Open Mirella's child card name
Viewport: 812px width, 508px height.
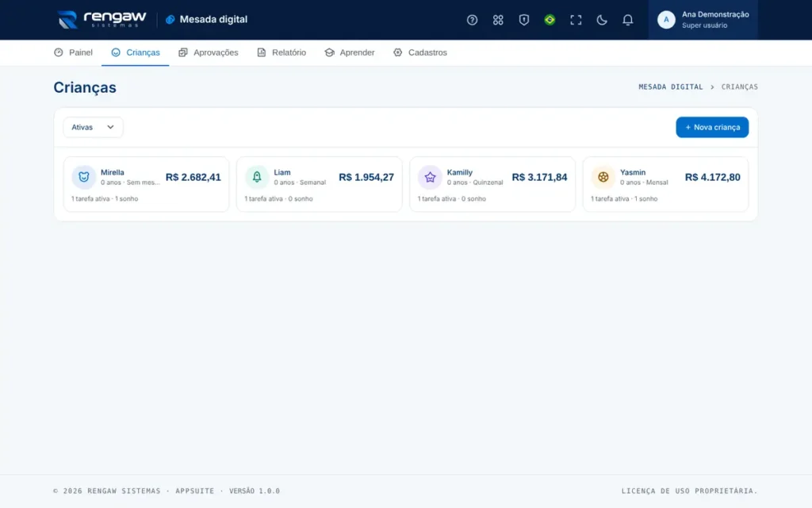(113, 172)
